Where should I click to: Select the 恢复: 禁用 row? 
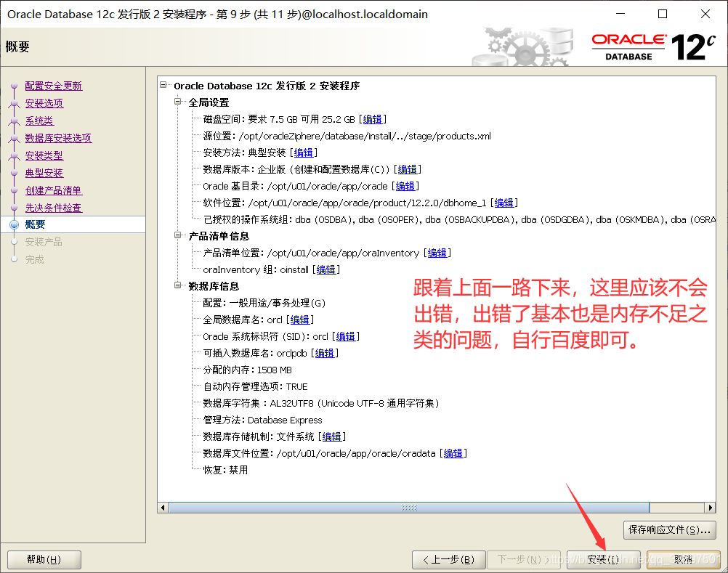coord(225,471)
